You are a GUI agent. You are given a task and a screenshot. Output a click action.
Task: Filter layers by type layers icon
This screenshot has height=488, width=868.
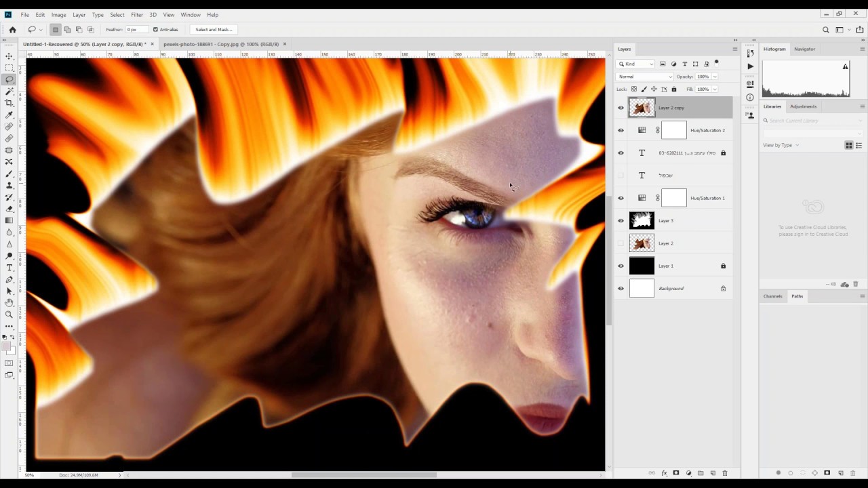pyautogui.click(x=684, y=64)
